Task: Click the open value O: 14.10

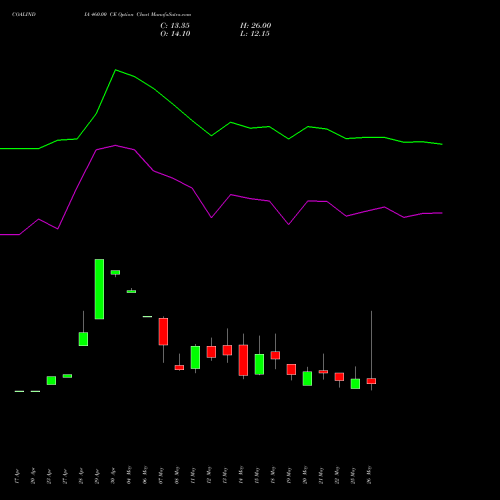Action: tap(175, 34)
